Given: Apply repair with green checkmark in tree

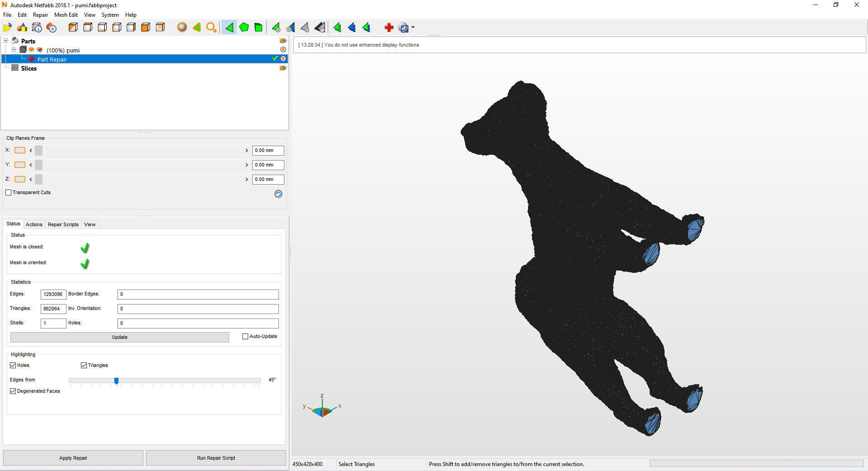Looking at the screenshot, I should (274, 59).
